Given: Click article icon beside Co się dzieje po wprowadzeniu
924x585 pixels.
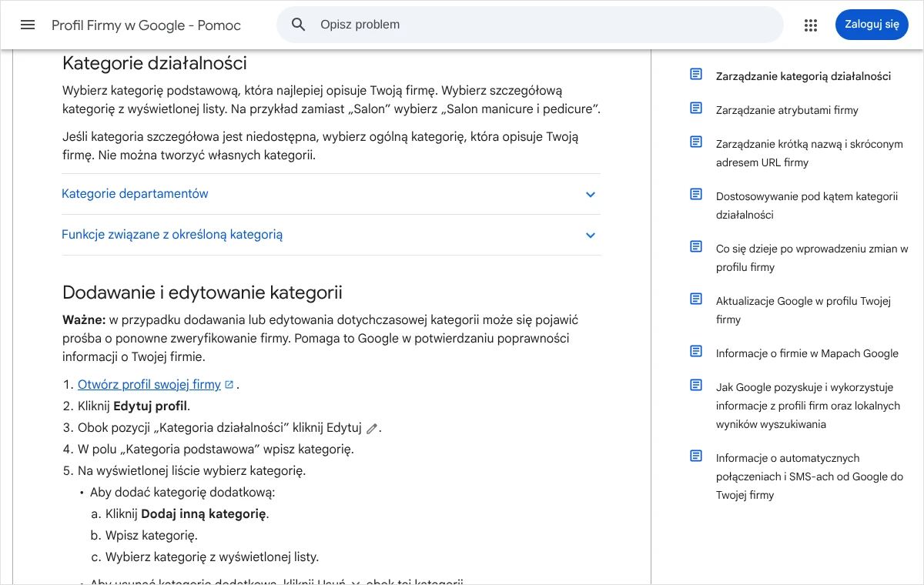Looking at the screenshot, I should pos(696,247).
